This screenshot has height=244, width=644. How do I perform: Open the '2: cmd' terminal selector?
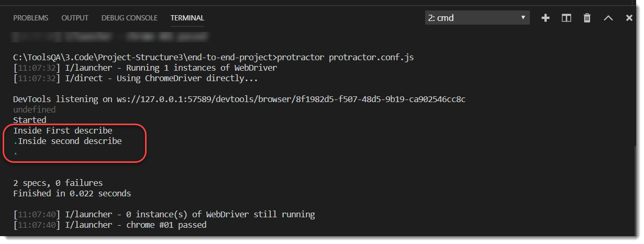[x=478, y=18]
